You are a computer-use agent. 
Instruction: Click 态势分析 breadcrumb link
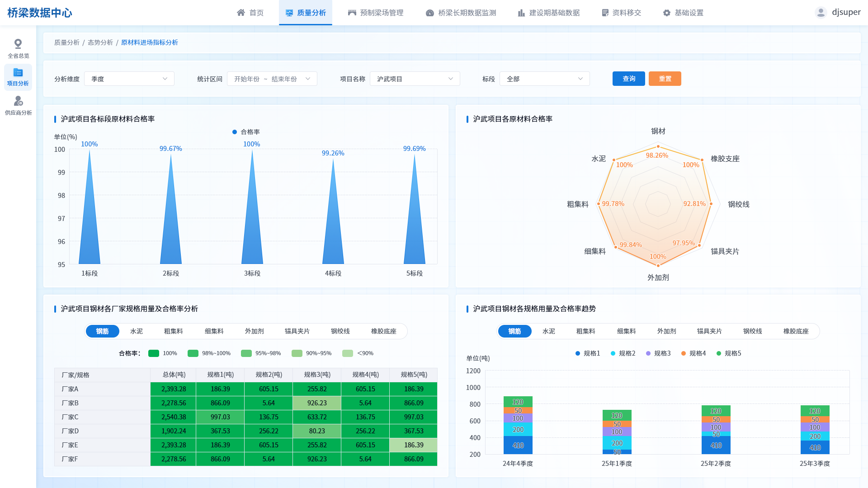[100, 42]
